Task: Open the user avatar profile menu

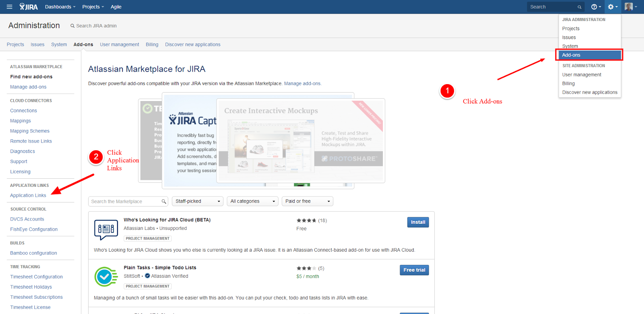Action: 631,7
